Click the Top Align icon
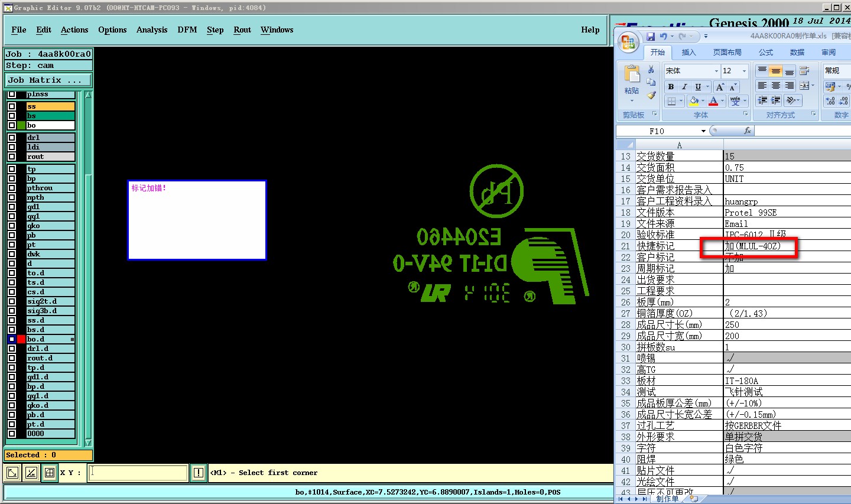 (762, 71)
